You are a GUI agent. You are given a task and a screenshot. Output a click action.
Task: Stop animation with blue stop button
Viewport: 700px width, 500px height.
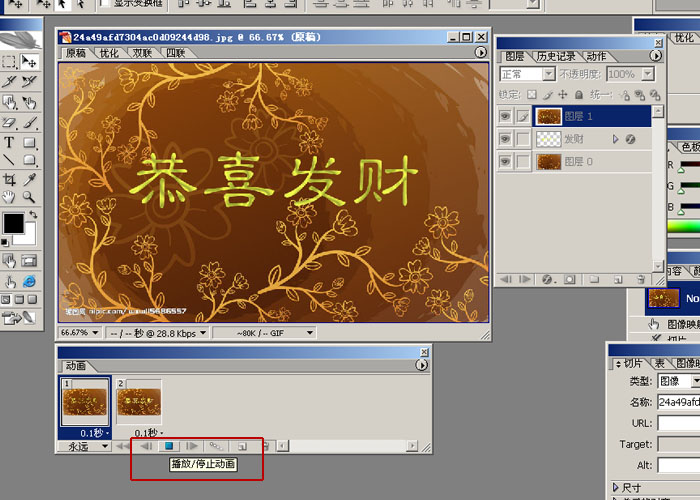coord(169,446)
